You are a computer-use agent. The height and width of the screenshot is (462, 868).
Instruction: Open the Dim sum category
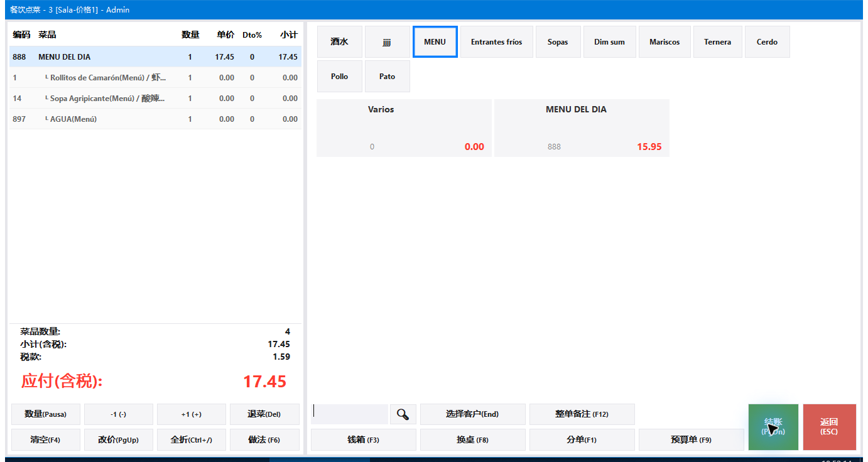point(609,42)
